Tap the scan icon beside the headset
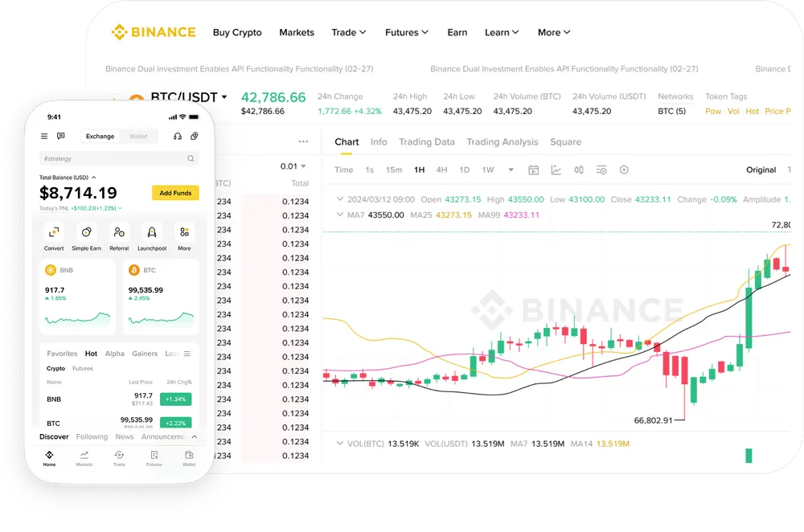 coord(195,137)
